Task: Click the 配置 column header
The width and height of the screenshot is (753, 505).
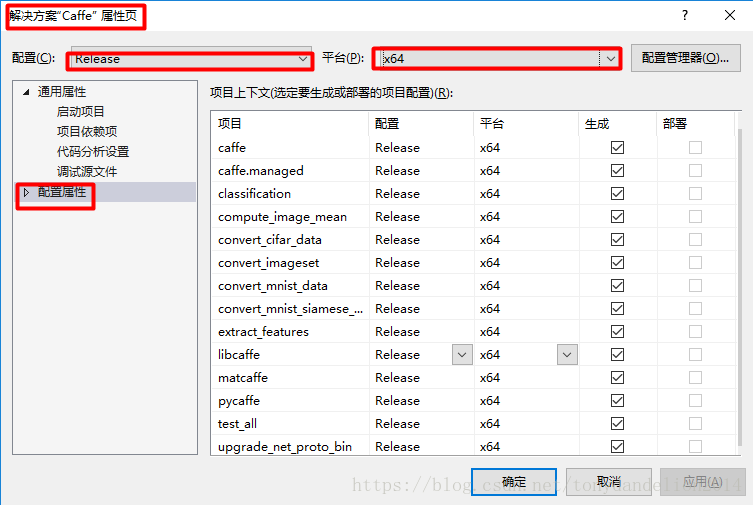Action: point(421,124)
